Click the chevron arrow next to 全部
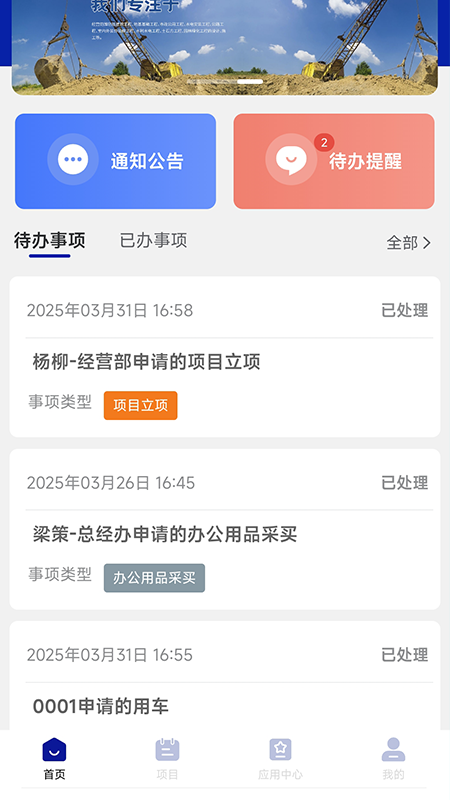 click(427, 243)
